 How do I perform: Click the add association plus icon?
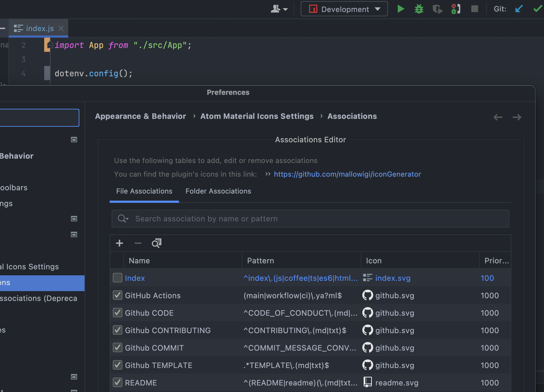pyautogui.click(x=119, y=243)
